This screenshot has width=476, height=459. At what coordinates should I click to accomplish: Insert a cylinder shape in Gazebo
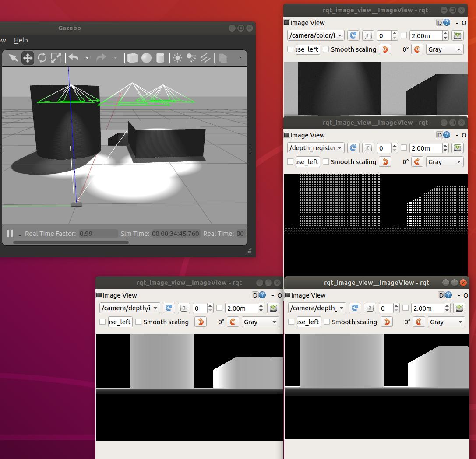(160, 58)
